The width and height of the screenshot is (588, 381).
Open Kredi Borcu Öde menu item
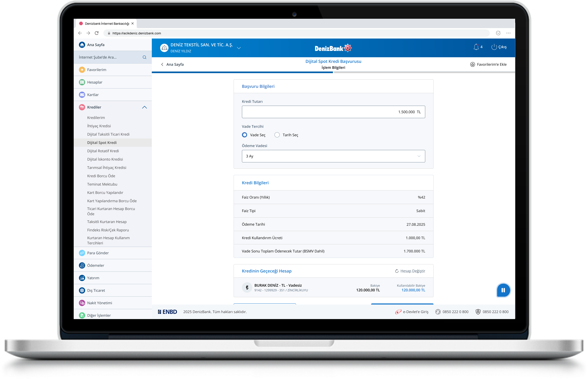click(101, 176)
